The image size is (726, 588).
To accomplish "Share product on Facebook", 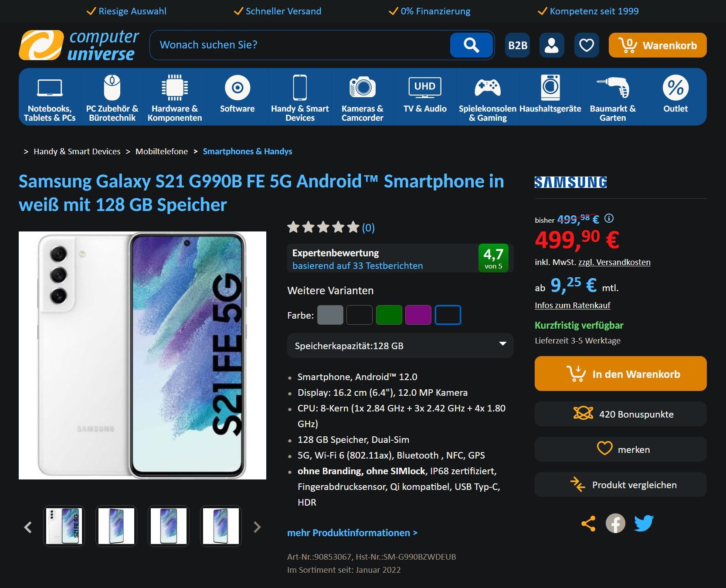I will pyautogui.click(x=615, y=523).
